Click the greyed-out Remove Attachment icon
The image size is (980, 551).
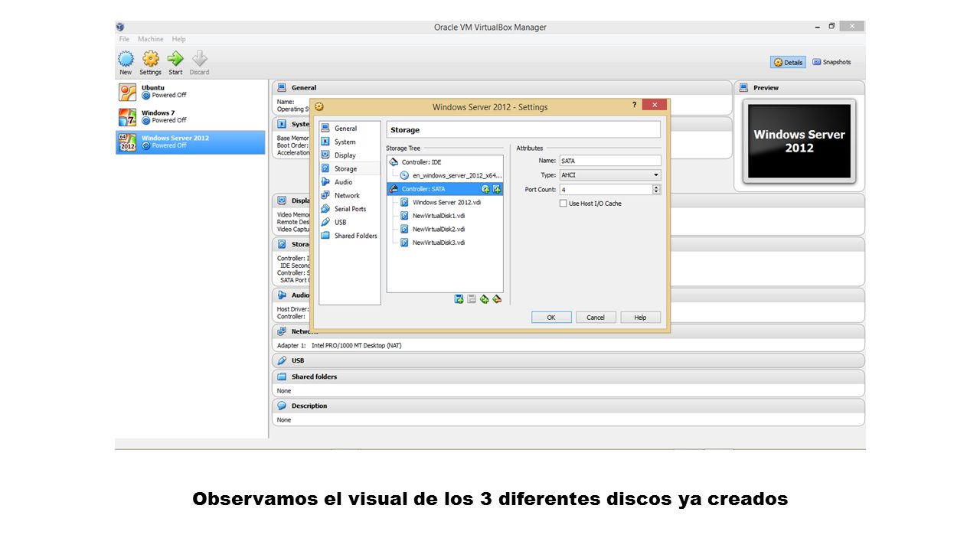tap(472, 298)
